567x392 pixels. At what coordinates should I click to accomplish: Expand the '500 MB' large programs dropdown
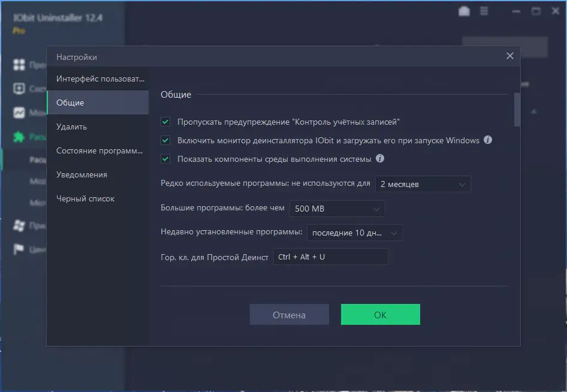tap(337, 209)
